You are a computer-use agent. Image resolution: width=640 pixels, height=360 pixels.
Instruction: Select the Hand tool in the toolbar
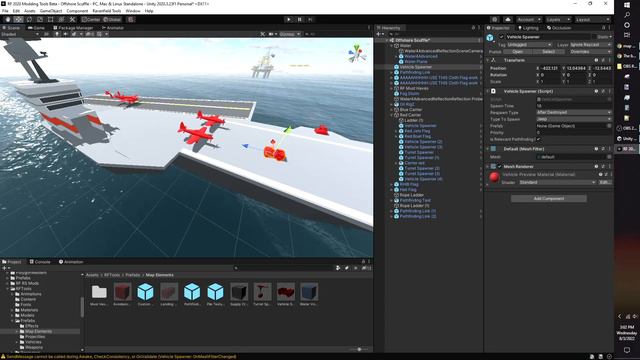(8, 20)
